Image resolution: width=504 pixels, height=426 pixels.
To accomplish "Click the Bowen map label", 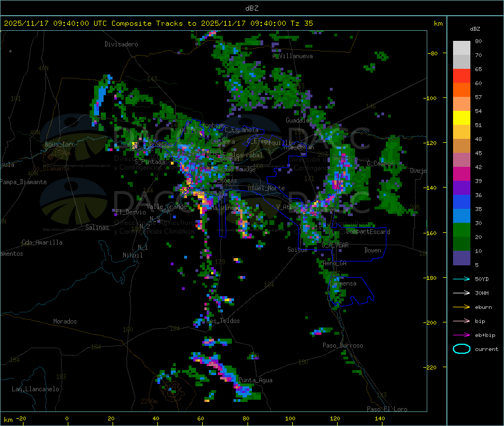I will click(372, 250).
